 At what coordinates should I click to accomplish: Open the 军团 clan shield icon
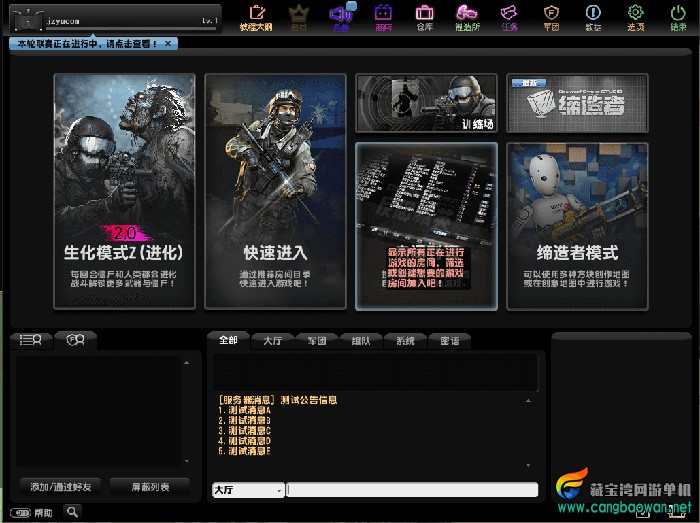(551, 17)
